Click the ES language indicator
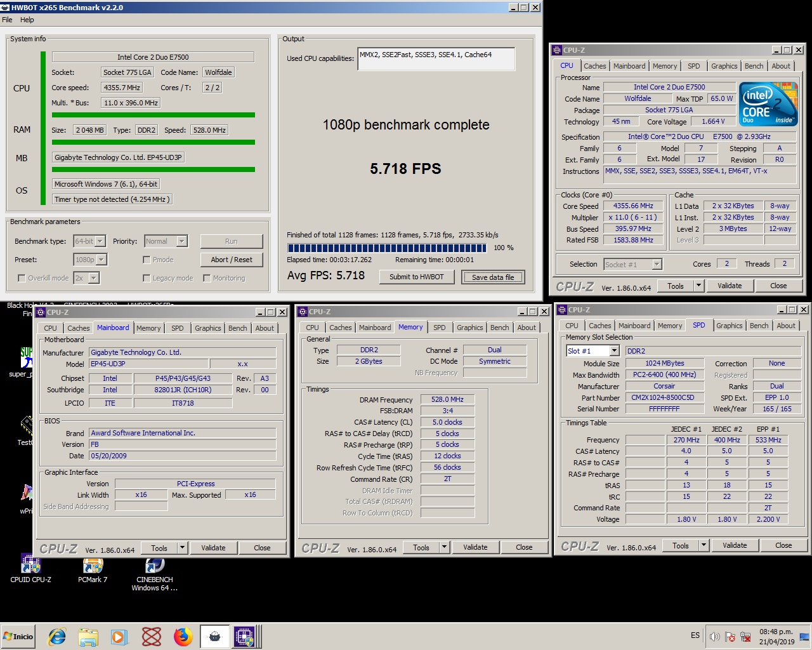Viewport: 812px width, 650px height. coord(695,635)
